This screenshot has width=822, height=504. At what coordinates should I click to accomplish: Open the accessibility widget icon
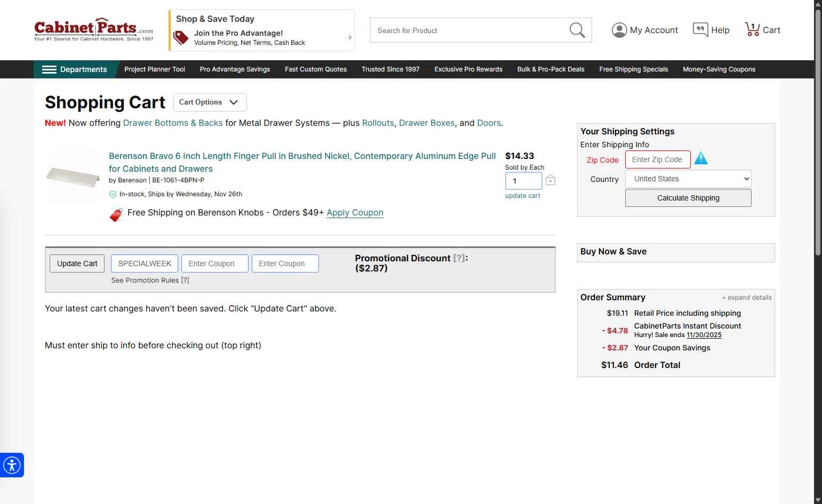12,465
